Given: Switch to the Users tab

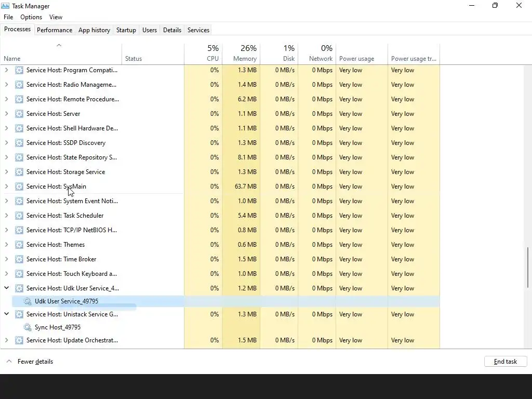Looking at the screenshot, I should coord(150,30).
